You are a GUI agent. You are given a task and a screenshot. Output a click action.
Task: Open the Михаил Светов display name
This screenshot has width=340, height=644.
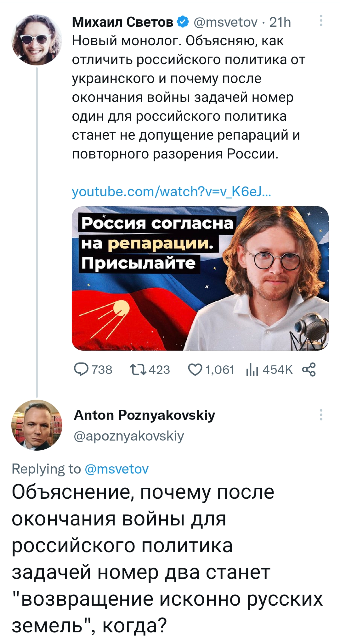click(122, 22)
